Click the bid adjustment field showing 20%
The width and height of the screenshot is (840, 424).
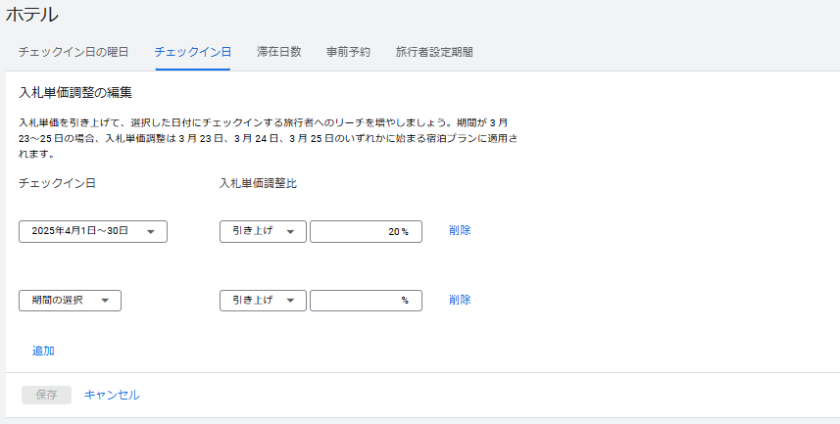coord(366,231)
